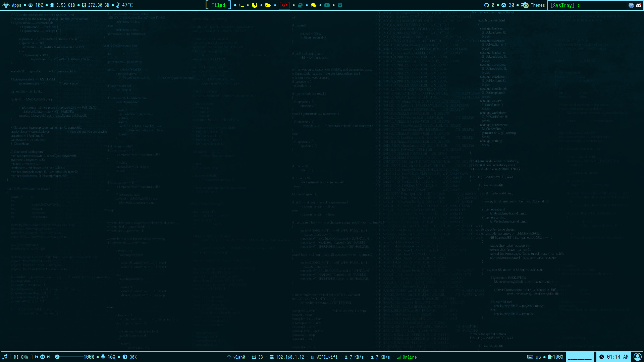Click the GitHub notifications counter
Screen dimensions: 644x362
point(489,5)
